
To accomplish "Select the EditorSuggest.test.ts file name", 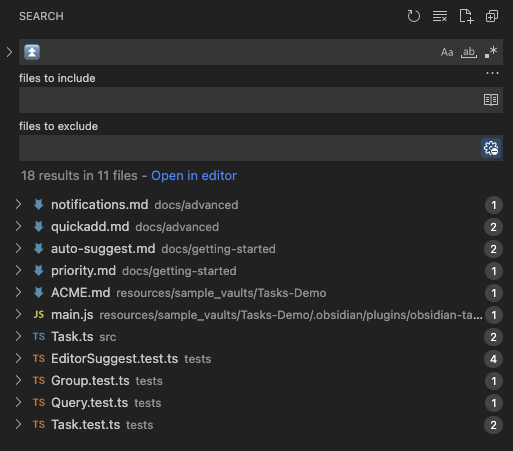I will click(x=114, y=359).
